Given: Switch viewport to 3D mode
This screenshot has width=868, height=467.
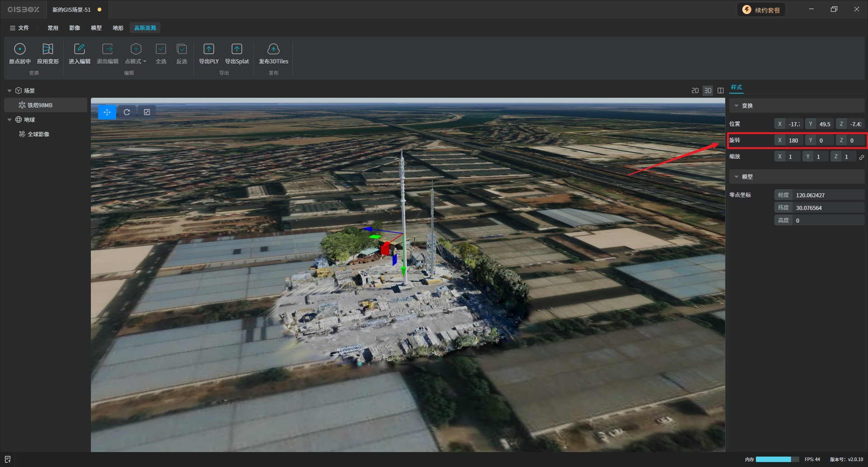Looking at the screenshot, I should coord(708,91).
